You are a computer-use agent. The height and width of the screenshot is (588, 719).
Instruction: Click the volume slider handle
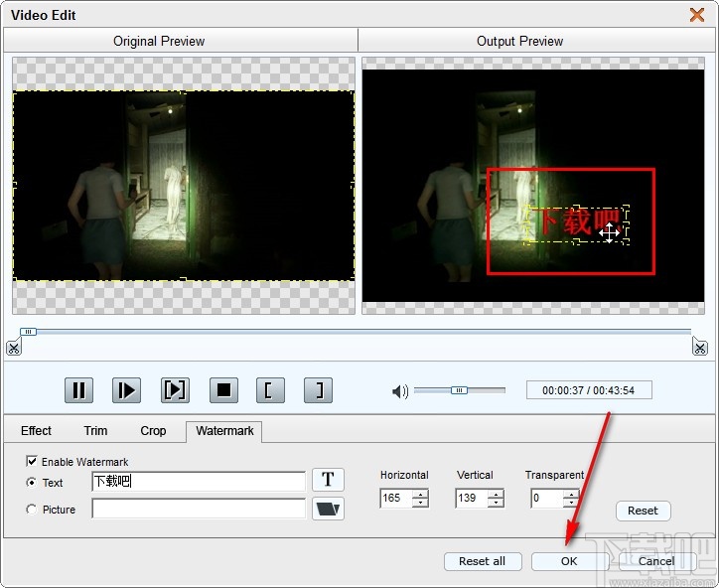tap(459, 390)
